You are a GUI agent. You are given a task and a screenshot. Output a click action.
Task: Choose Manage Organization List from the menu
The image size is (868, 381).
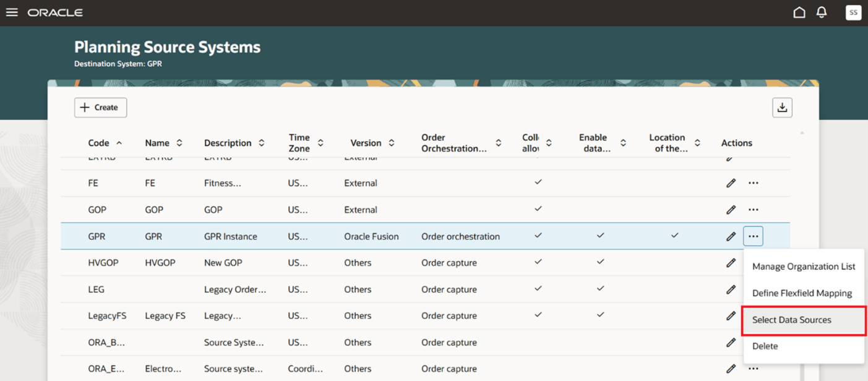(803, 266)
